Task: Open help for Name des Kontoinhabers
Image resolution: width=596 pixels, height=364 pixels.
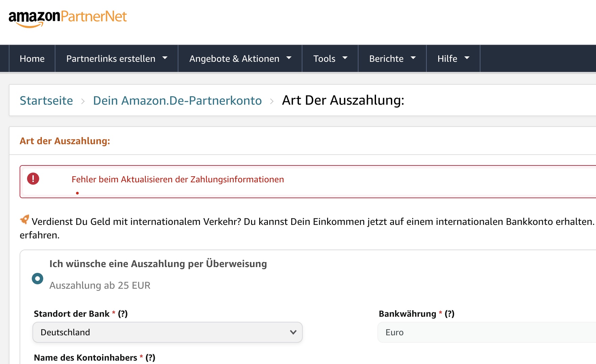Action: [x=151, y=358]
